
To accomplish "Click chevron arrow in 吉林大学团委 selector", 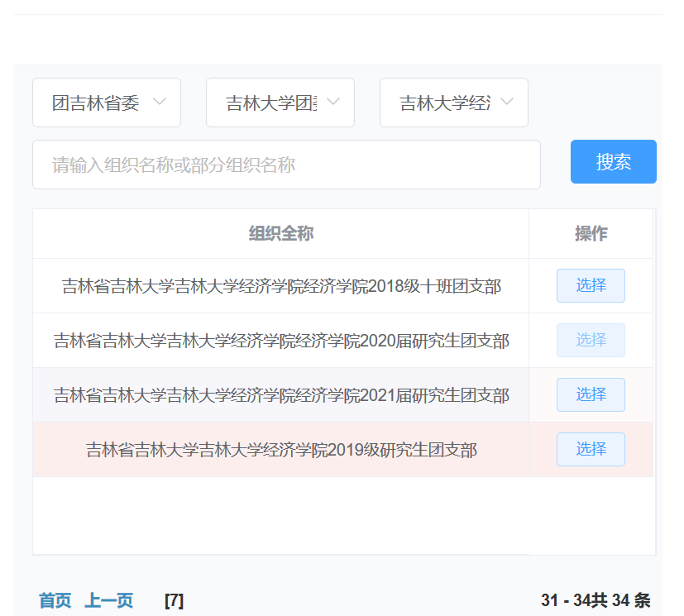I will [333, 102].
